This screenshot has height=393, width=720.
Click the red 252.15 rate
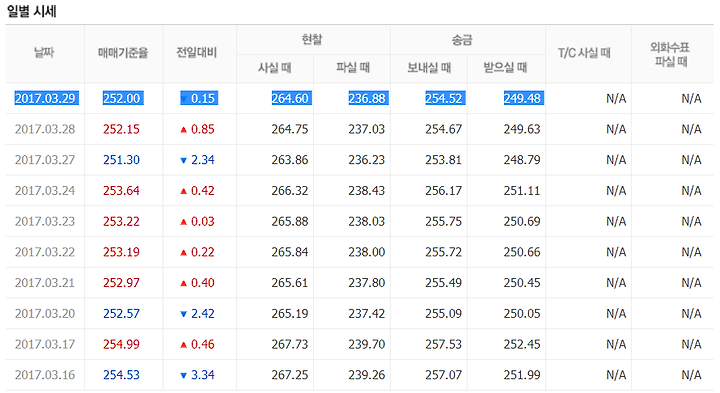[121, 129]
